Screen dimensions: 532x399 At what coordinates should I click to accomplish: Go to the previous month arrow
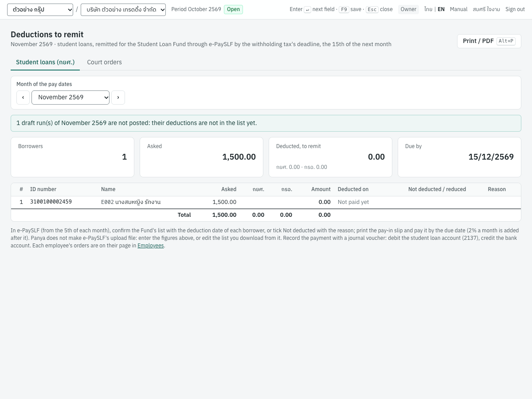click(23, 98)
